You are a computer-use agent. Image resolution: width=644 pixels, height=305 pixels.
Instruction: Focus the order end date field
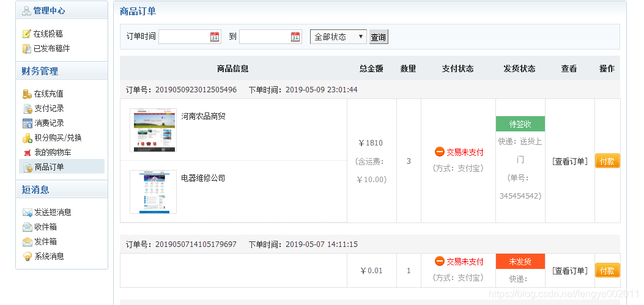coord(270,37)
